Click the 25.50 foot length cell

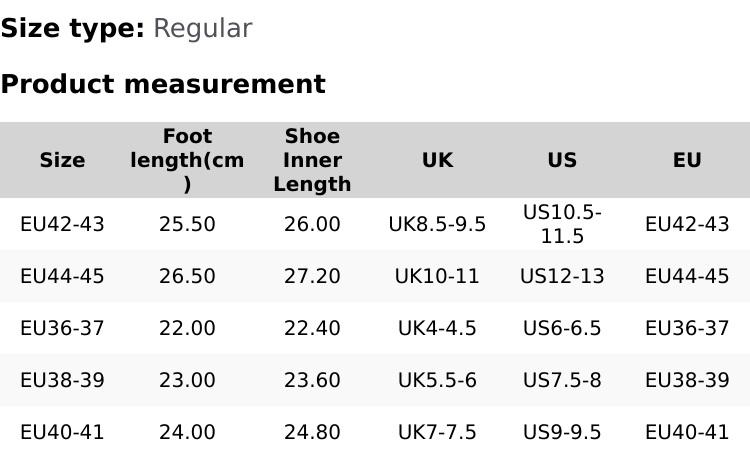coord(187,224)
